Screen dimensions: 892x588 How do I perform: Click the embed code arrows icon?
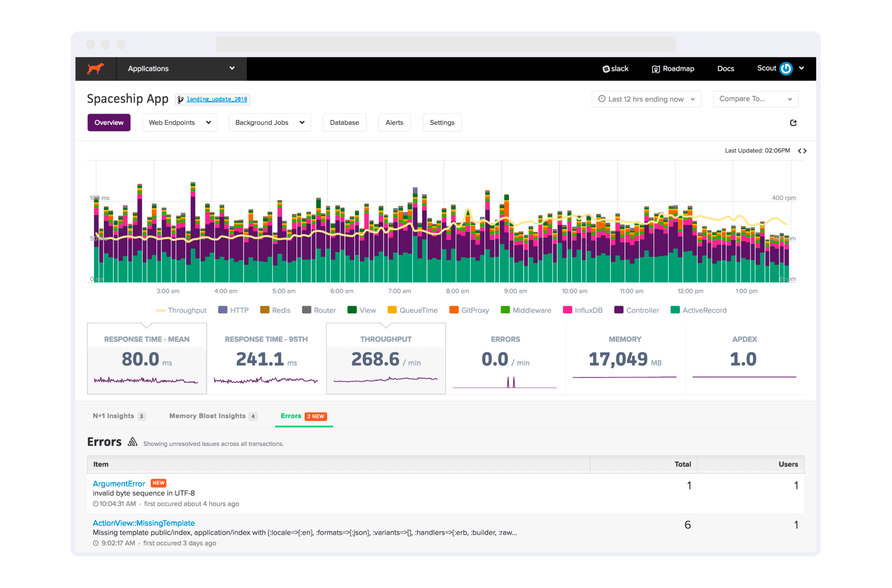click(802, 151)
